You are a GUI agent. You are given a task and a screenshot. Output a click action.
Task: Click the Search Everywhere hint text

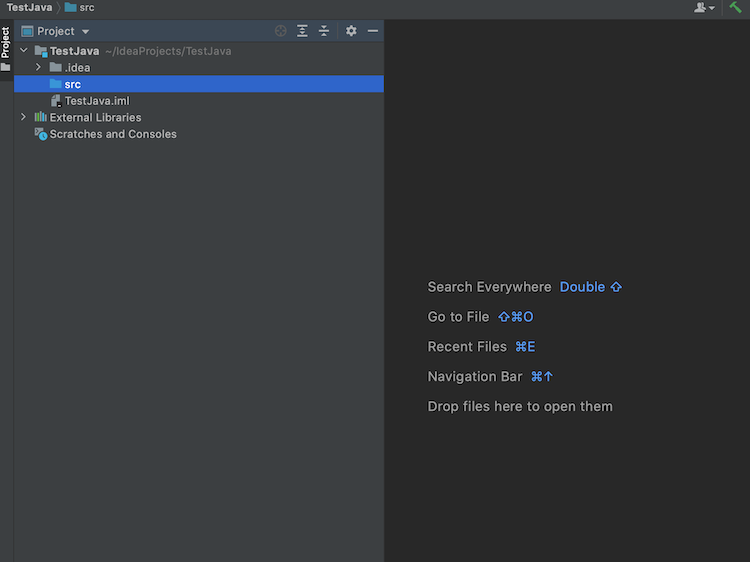click(489, 287)
